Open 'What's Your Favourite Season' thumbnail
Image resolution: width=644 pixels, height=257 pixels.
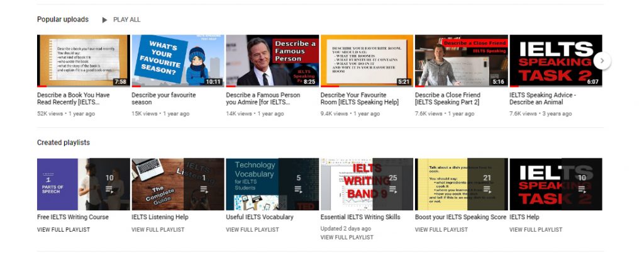[x=178, y=61]
